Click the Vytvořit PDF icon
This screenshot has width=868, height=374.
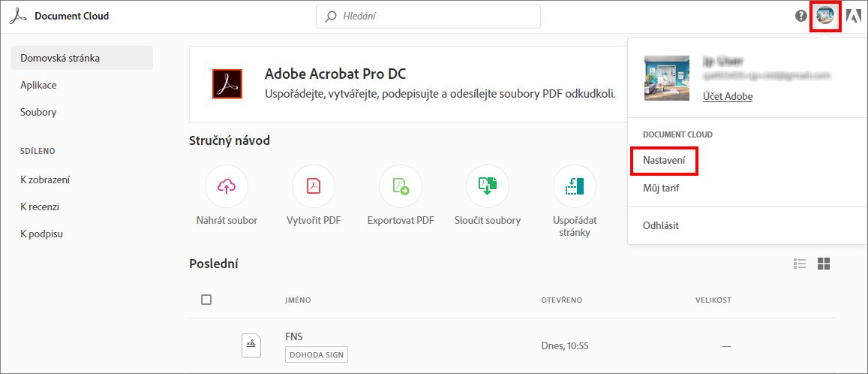click(x=313, y=187)
